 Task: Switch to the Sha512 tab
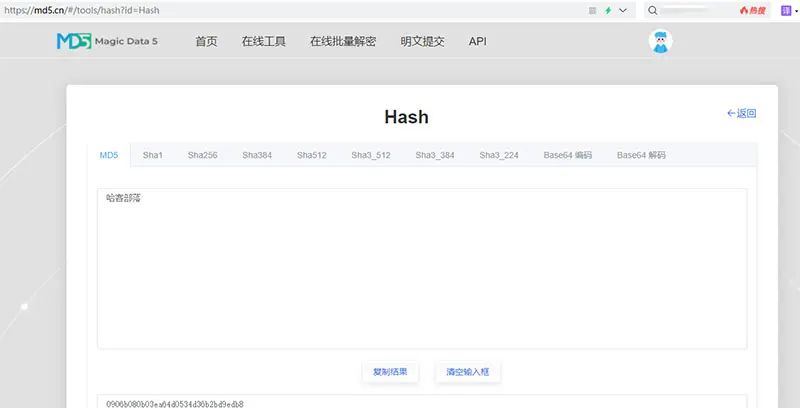pos(312,155)
